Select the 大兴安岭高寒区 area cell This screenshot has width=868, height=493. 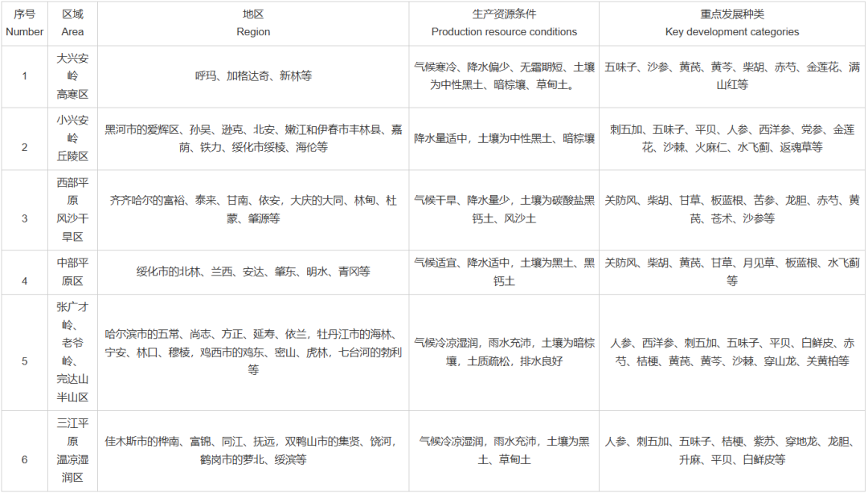pos(72,76)
